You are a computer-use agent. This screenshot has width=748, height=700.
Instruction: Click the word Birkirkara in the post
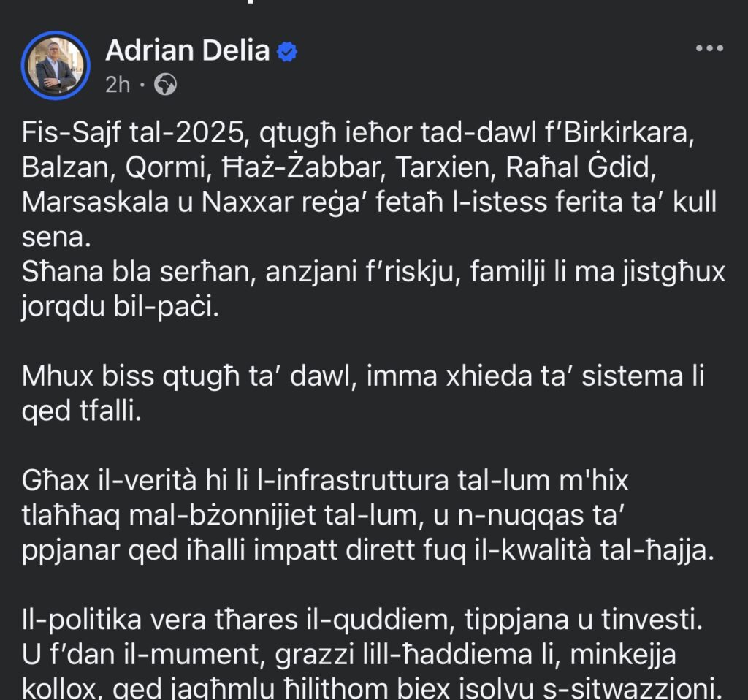(627, 133)
